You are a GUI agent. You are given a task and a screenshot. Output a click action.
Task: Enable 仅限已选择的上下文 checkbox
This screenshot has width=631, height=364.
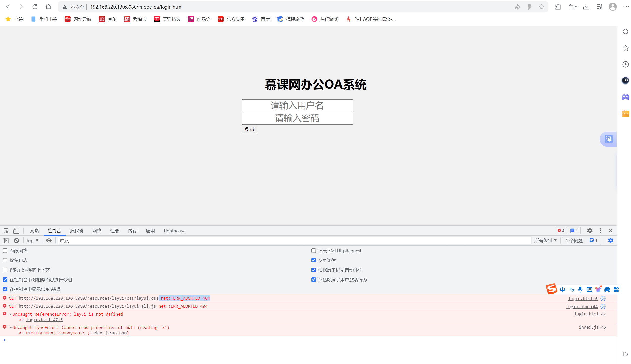(5, 270)
